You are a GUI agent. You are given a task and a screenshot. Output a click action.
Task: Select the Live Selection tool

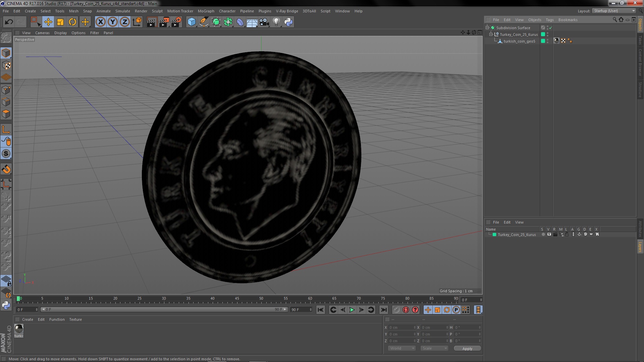point(36,22)
